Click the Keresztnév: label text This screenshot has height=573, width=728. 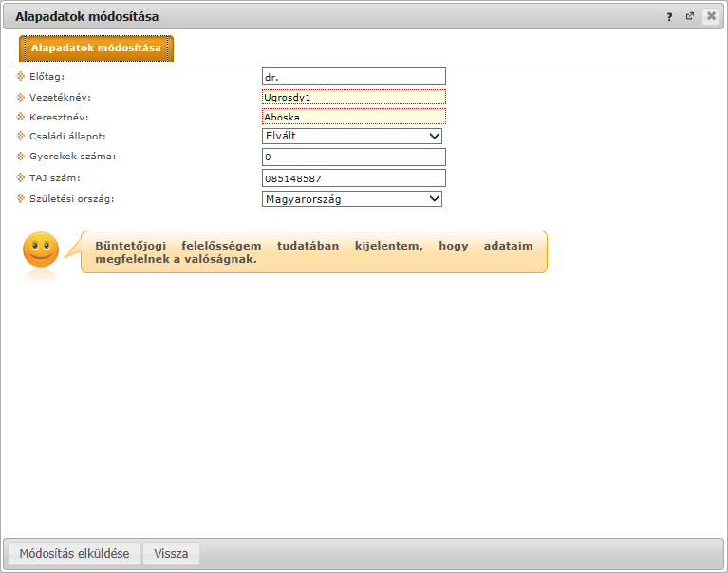pos(59,117)
